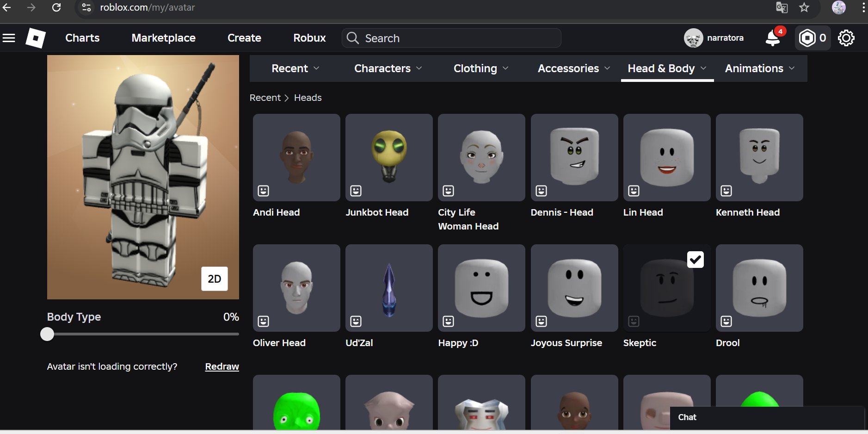Click the translate page icon

(x=782, y=7)
